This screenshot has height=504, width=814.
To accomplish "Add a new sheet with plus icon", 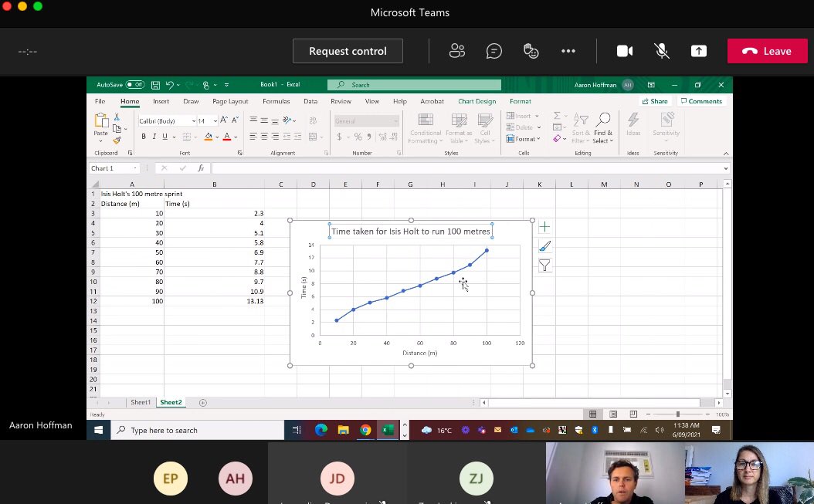I will point(203,402).
